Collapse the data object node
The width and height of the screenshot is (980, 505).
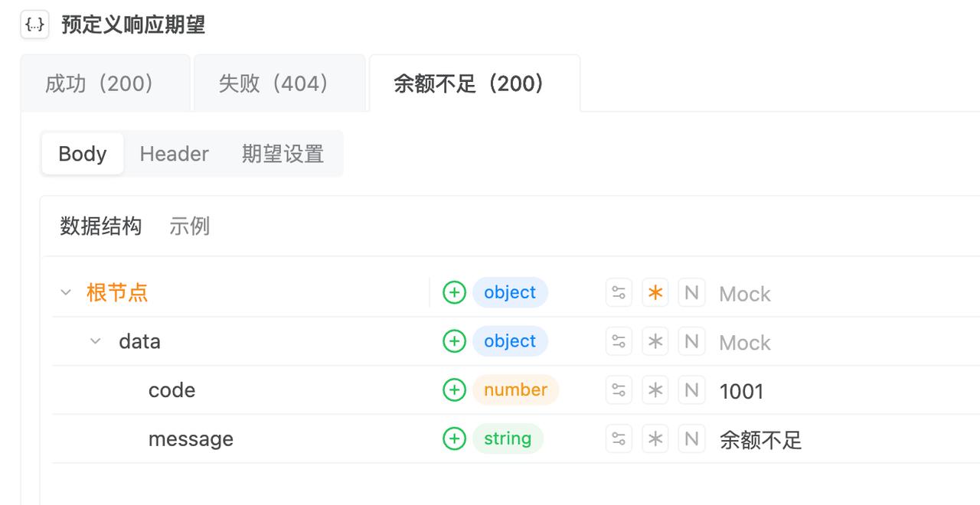pos(96,342)
